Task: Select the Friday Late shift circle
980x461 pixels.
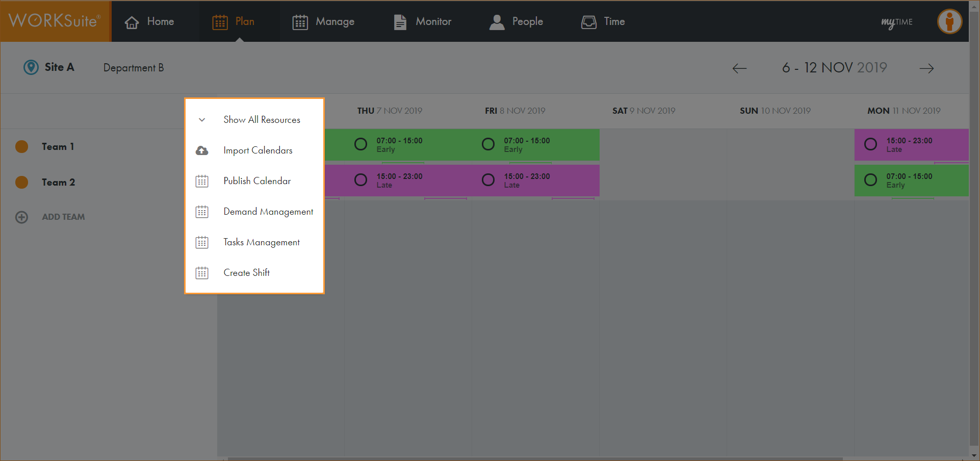Action: point(488,180)
